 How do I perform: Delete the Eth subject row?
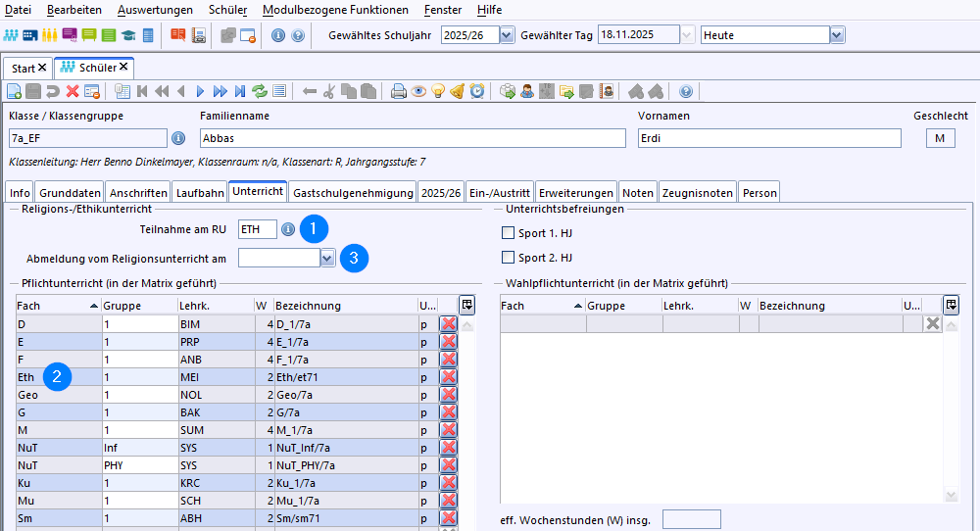[449, 376]
